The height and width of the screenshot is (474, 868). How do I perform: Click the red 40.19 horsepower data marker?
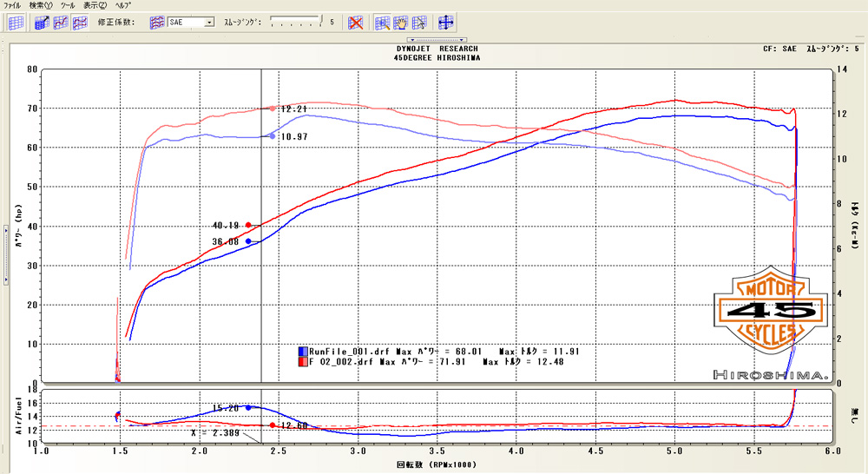248,225
